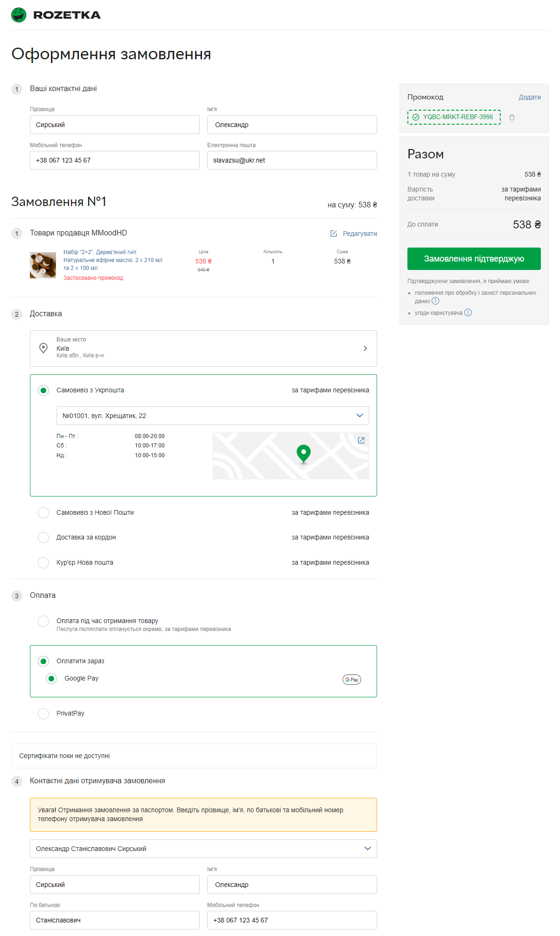Select Доставка за кордон delivery option
This screenshot has height=936, width=560.
(x=43, y=538)
